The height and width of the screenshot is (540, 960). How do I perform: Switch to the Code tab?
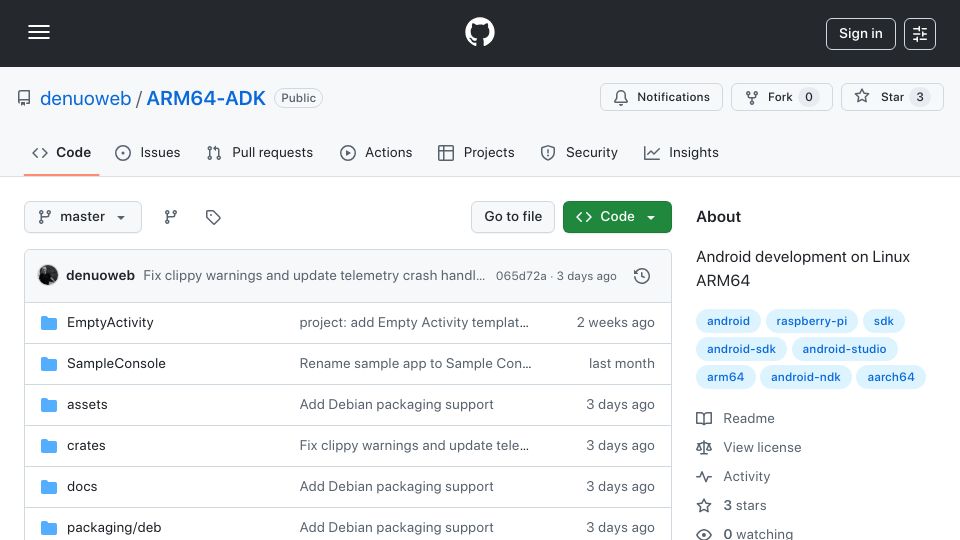[61, 152]
